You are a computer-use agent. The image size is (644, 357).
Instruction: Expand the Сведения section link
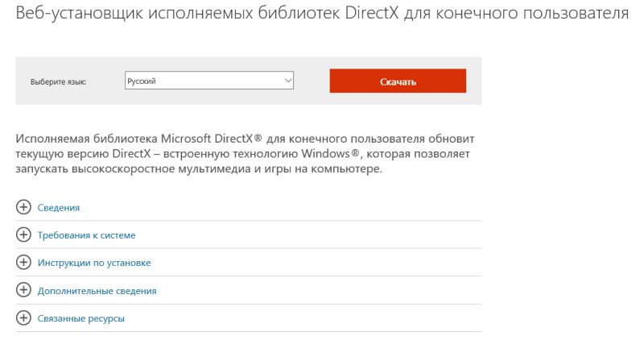(59, 208)
